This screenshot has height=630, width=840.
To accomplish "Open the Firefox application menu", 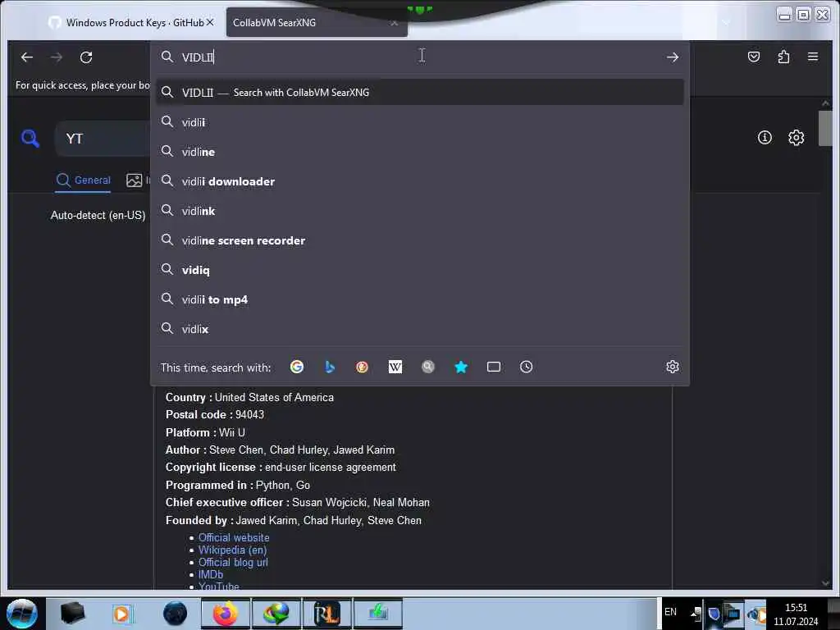I will (x=813, y=57).
